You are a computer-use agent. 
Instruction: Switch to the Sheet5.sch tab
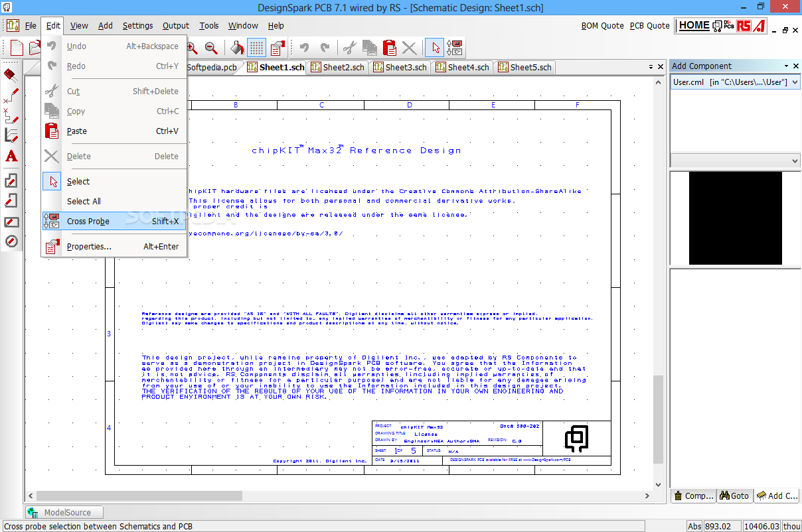point(524,67)
